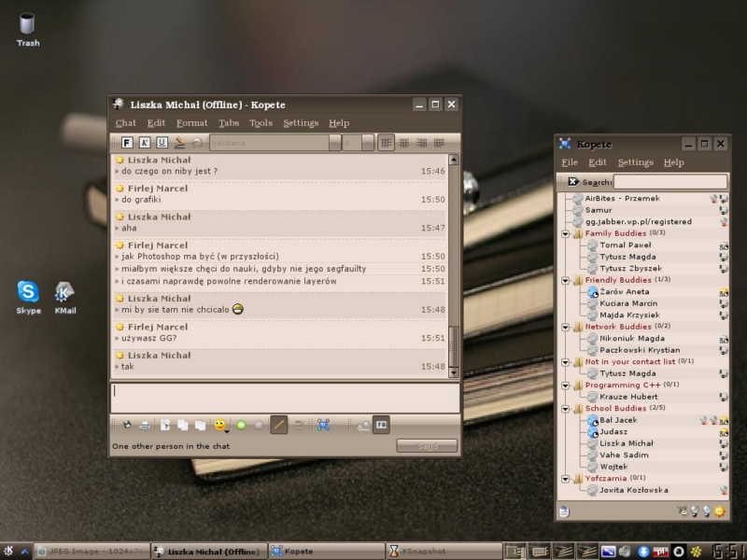This screenshot has height=560, width=747.
Task: Switch to JPEG Image task in taskbar
Action: point(92,552)
